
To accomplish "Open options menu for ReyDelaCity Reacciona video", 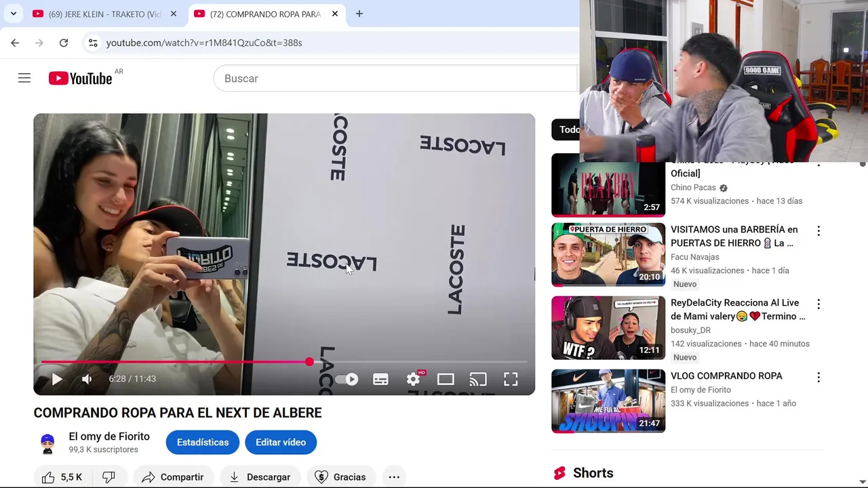I will tap(818, 304).
